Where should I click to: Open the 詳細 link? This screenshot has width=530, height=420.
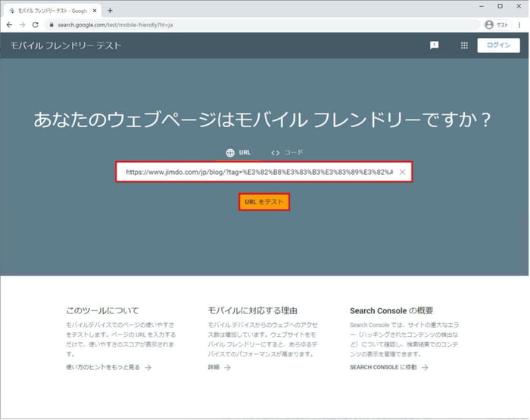tap(214, 367)
